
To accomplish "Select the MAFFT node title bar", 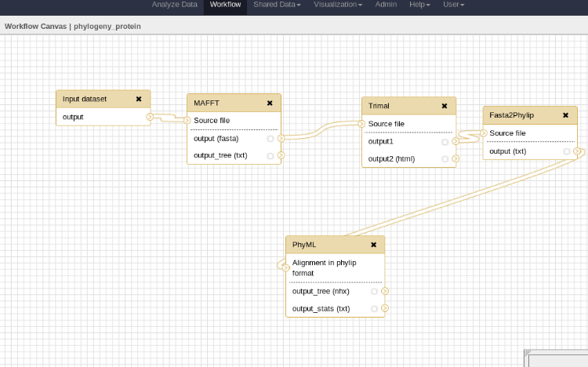I will 234,104.
